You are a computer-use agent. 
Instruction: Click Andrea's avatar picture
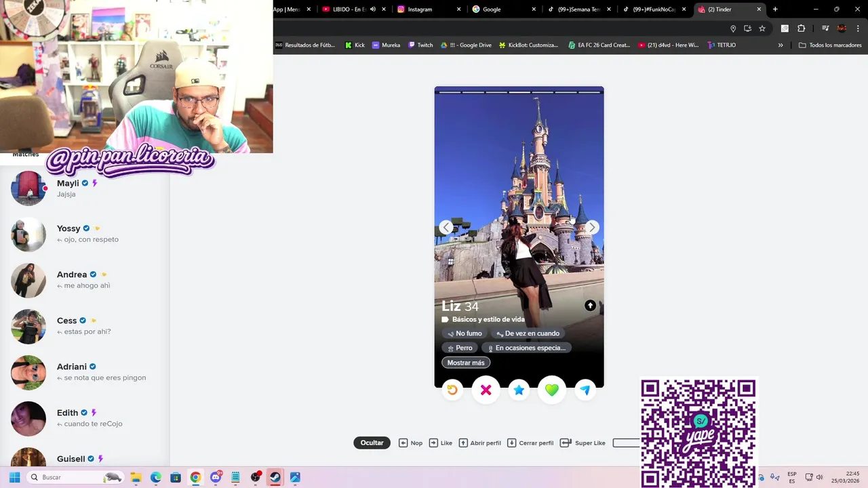pos(28,281)
